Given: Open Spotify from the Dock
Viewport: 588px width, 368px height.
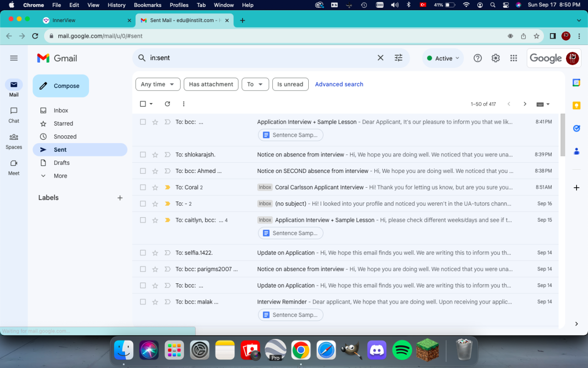Looking at the screenshot, I should pos(402,350).
